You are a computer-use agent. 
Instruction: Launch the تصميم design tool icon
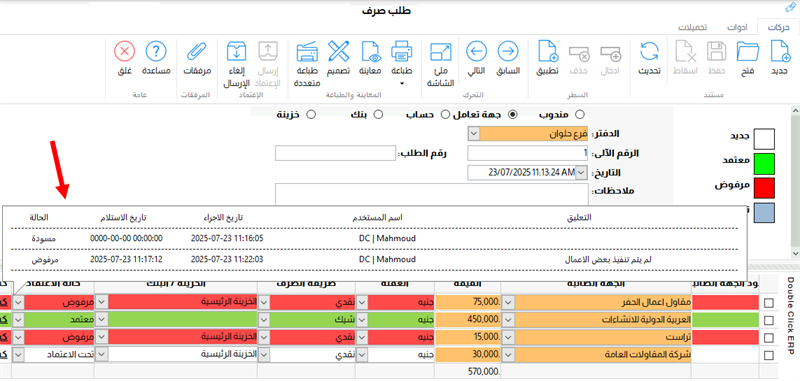tap(338, 52)
